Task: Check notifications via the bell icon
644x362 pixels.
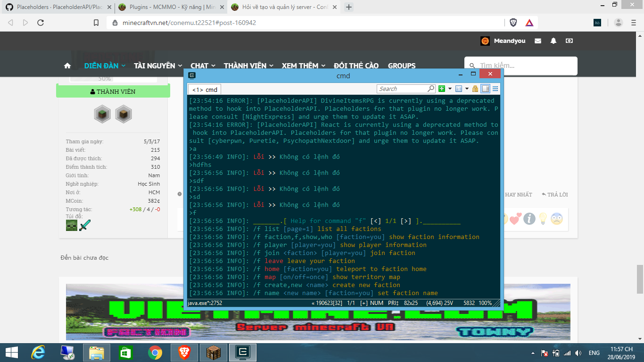Action: pos(553,41)
